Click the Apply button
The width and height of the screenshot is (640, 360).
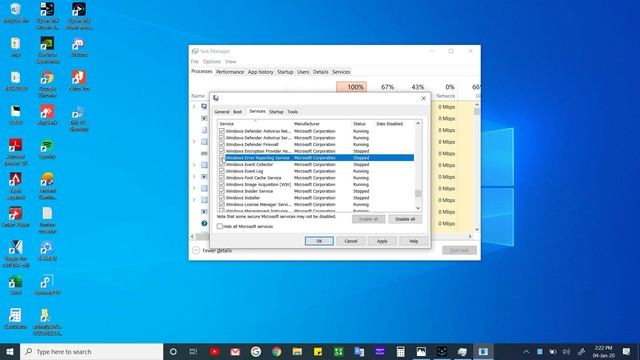pos(382,241)
